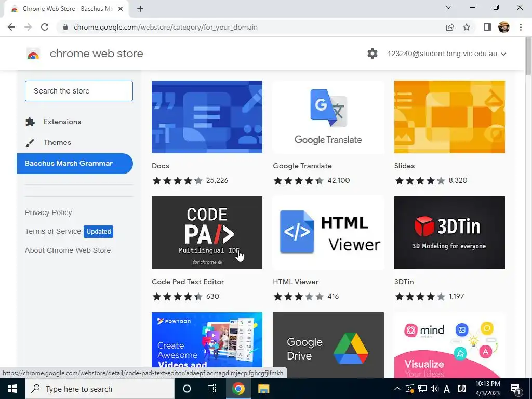
Task: Expand the tab search chevron
Action: tap(448, 7)
